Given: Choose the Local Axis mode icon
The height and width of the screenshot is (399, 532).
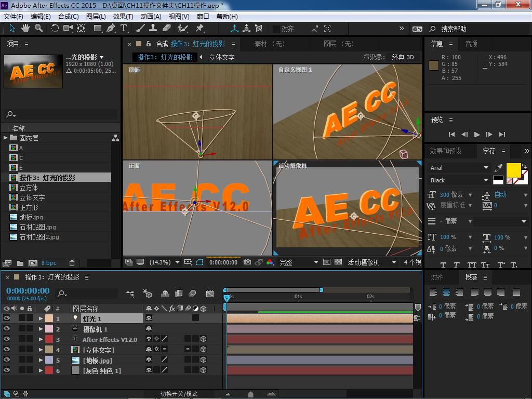Looking at the screenshot, I should (234, 29).
